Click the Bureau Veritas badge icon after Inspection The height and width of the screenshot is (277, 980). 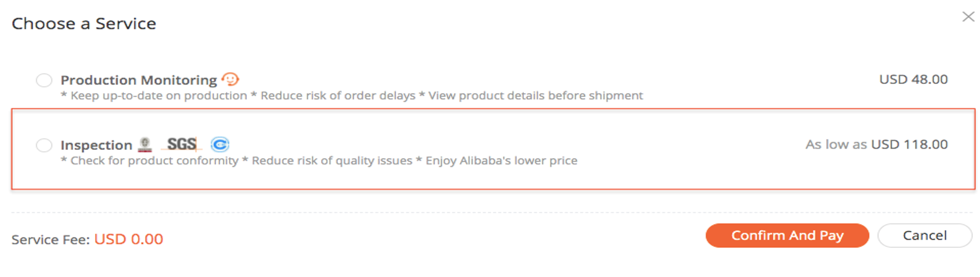(x=145, y=145)
